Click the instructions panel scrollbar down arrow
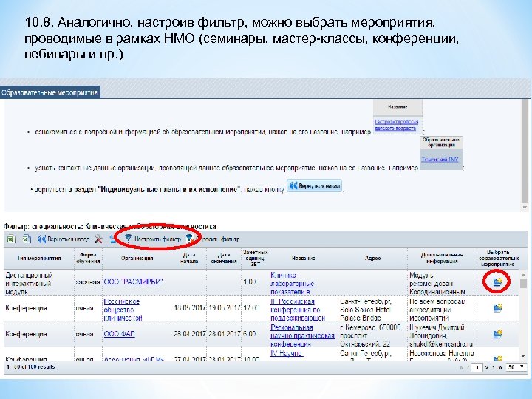 tap(525, 207)
